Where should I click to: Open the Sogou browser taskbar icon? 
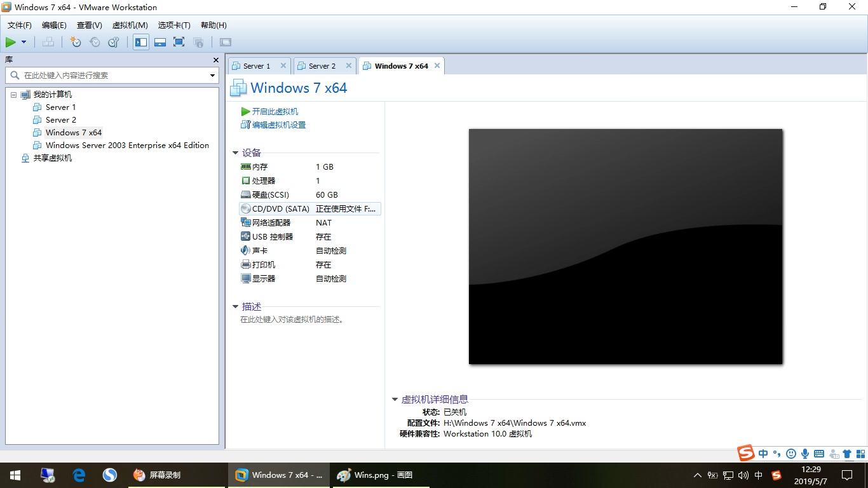[110, 475]
